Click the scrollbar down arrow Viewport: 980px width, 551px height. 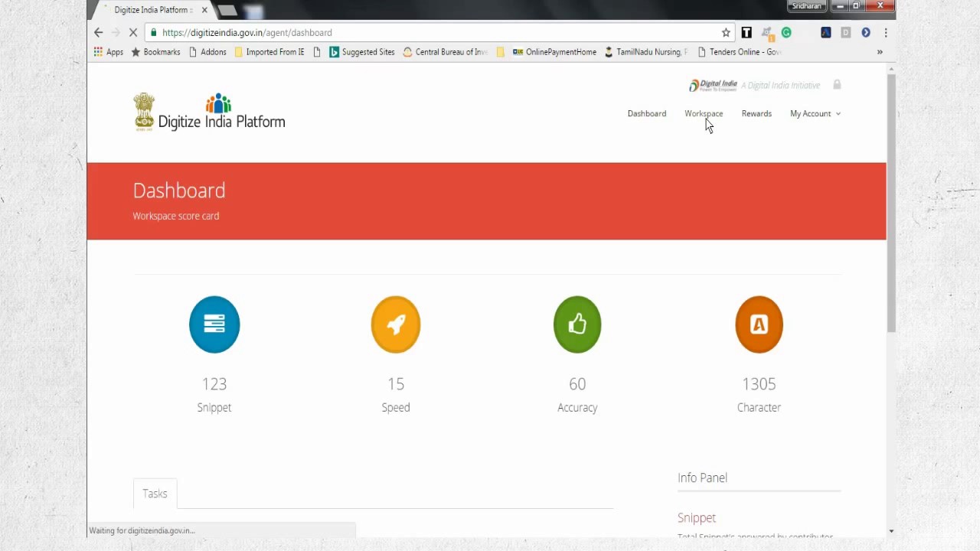(891, 531)
